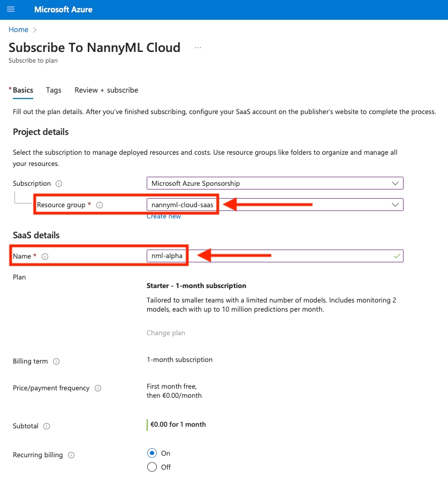448x491 pixels.
Task: Expand the Subscription dropdown
Action: click(x=395, y=183)
